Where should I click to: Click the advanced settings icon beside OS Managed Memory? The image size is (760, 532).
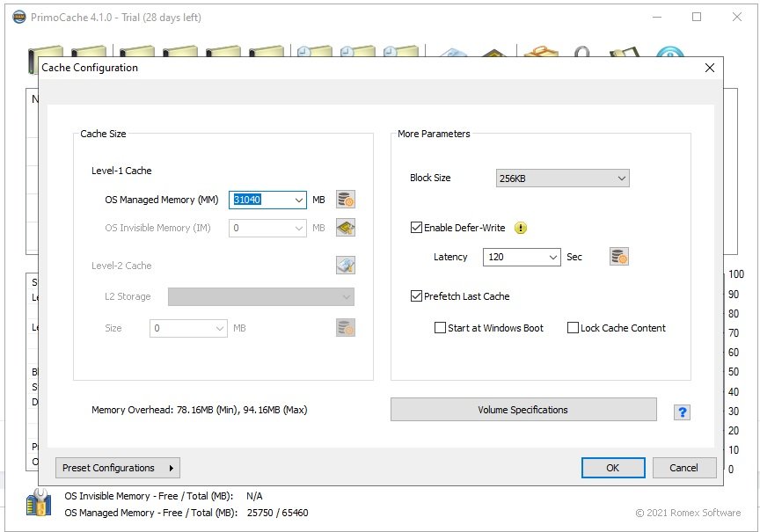coord(346,200)
